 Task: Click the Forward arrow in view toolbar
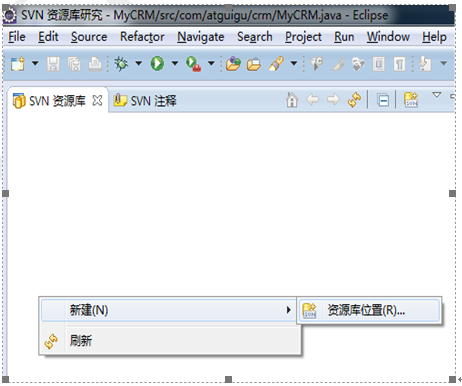point(333,99)
